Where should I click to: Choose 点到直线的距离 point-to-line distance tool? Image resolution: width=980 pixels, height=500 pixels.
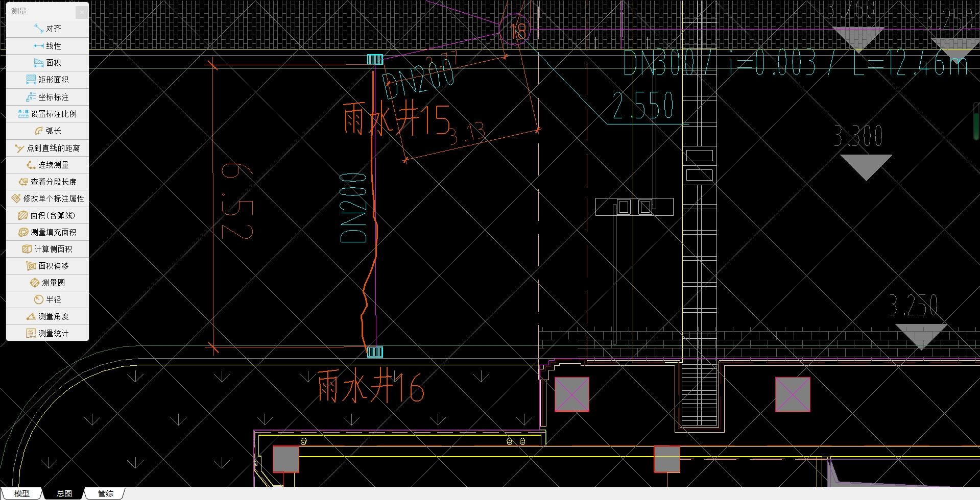[47, 148]
